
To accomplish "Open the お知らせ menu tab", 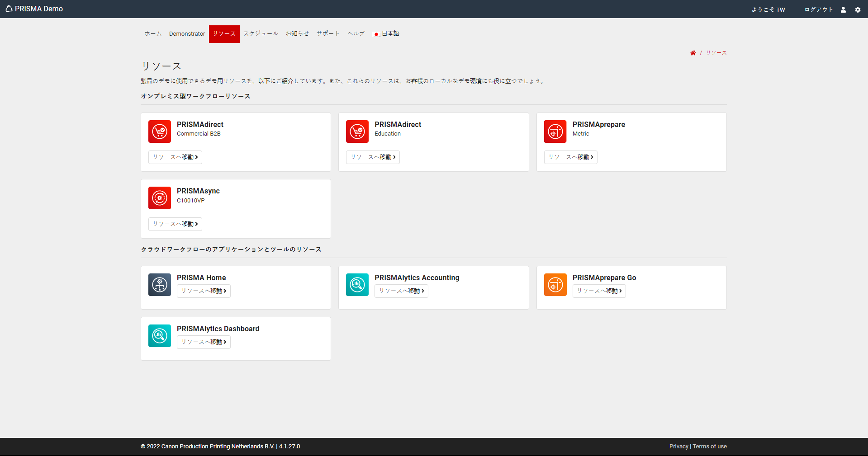I will coord(298,34).
